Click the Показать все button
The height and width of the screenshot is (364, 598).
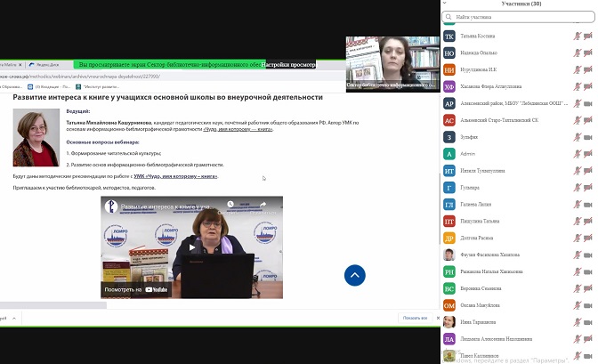415,318
